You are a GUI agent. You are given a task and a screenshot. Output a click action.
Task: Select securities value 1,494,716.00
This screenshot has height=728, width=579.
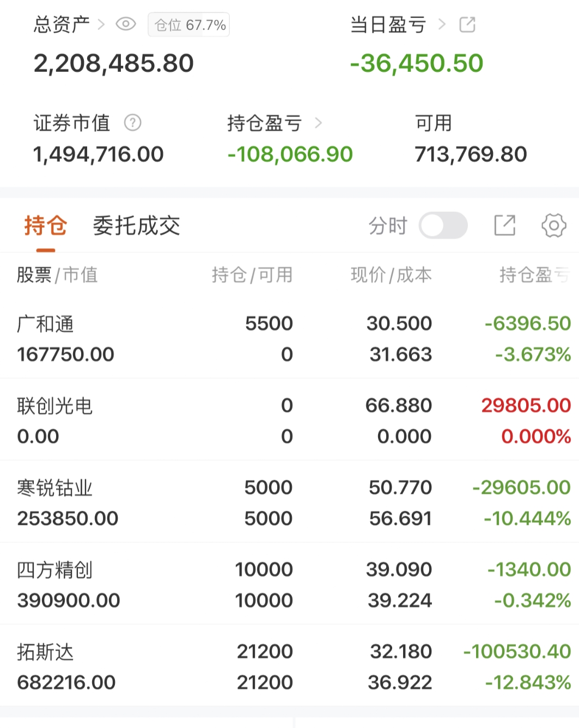[x=99, y=155]
